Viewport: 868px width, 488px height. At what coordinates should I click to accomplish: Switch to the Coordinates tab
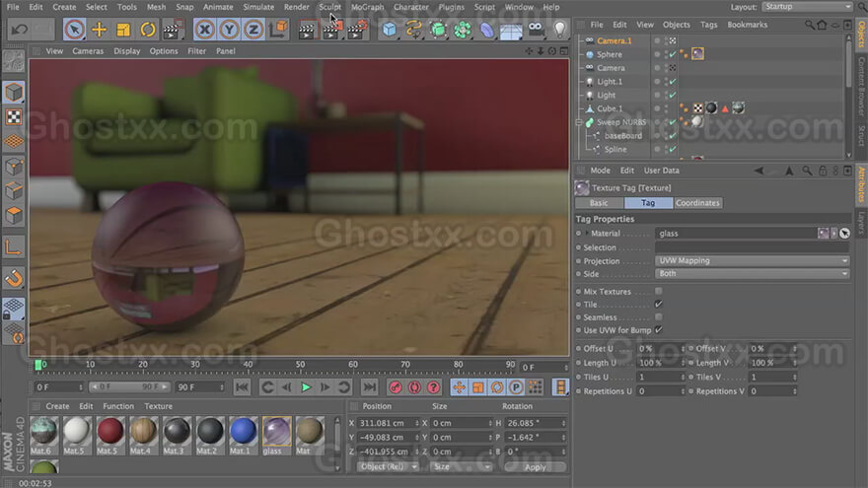click(x=697, y=203)
